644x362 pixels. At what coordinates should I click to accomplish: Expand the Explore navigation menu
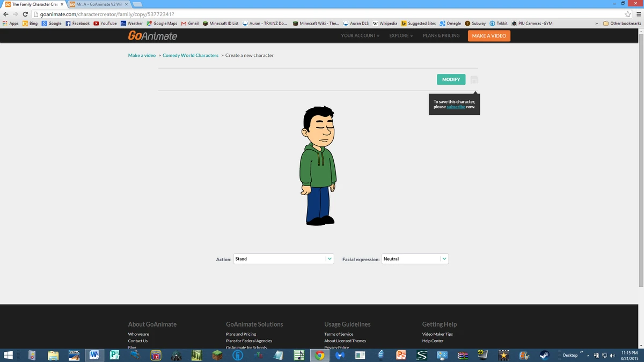pyautogui.click(x=399, y=36)
